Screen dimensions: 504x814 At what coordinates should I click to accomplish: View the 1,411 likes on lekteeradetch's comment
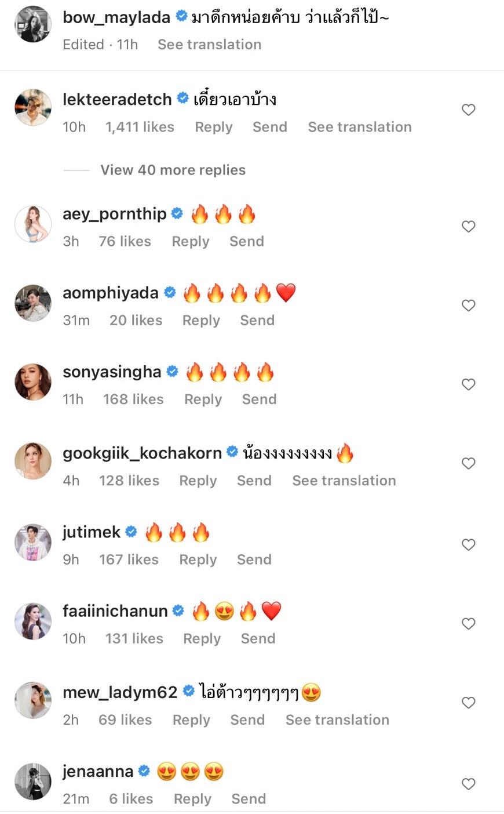[140, 127]
